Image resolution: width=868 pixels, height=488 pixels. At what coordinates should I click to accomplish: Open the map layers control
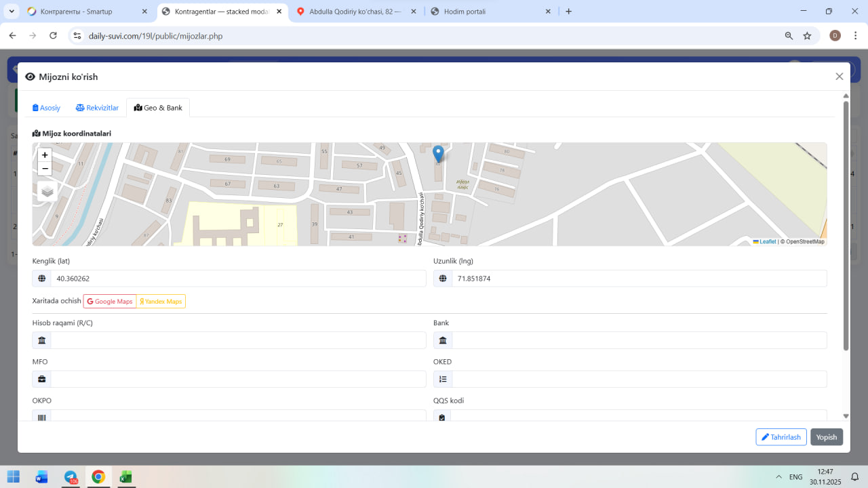pos(47,191)
